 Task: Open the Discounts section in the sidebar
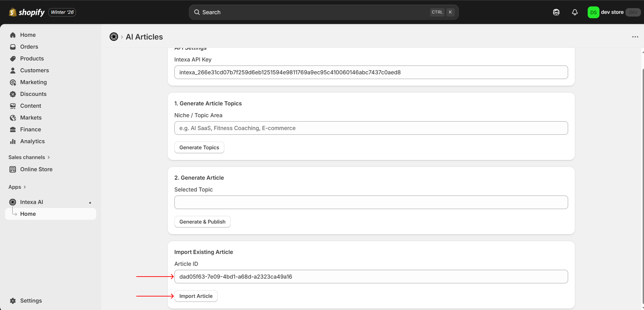tap(33, 94)
